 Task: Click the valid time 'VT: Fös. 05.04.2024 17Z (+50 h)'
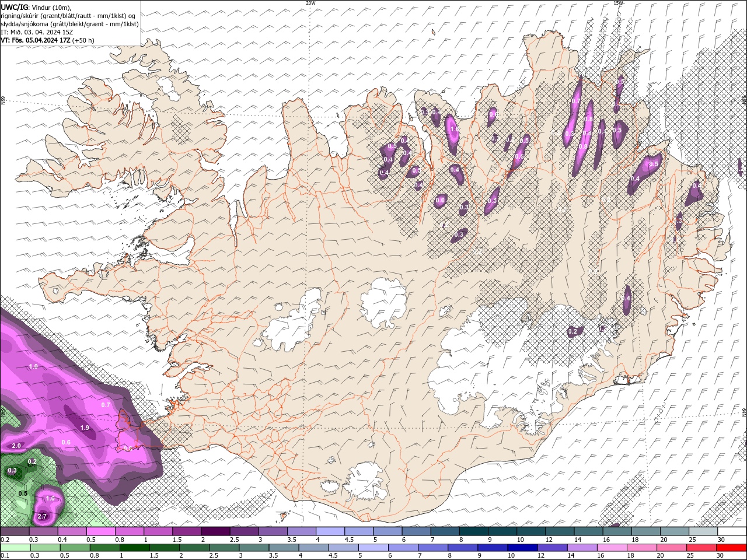(x=47, y=40)
